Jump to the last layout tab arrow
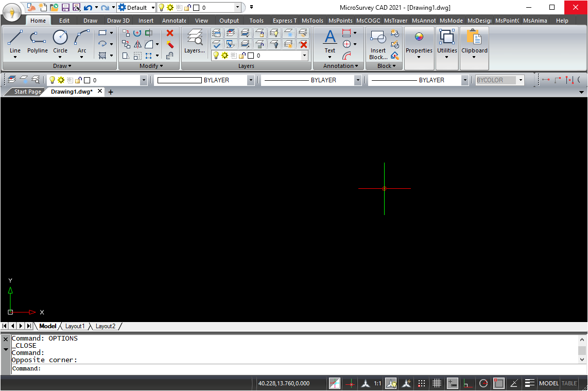This screenshot has width=588, height=391. pos(29,326)
